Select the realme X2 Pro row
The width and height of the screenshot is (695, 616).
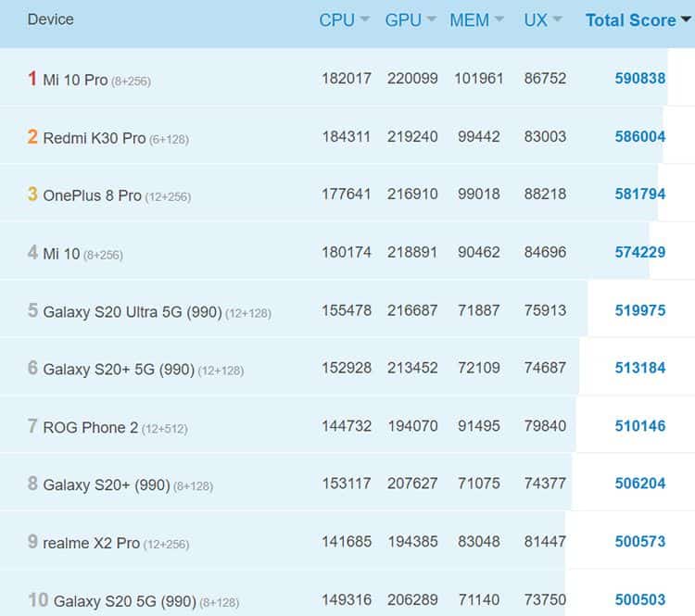(x=91, y=543)
